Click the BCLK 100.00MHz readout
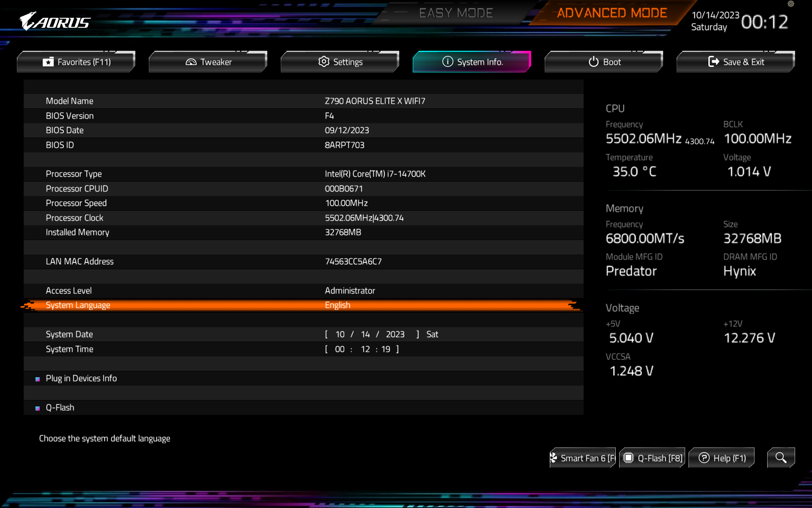Screen dimensions: 812x508 click(757, 138)
